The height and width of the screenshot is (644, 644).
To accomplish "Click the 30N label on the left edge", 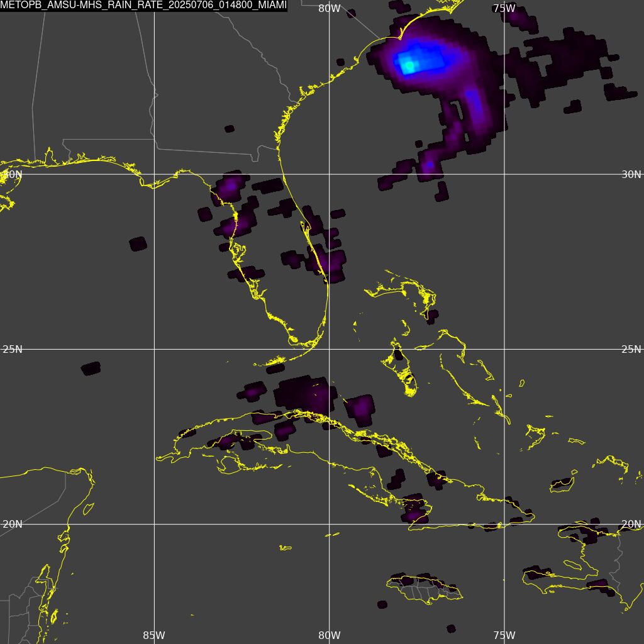I will coord(13,174).
